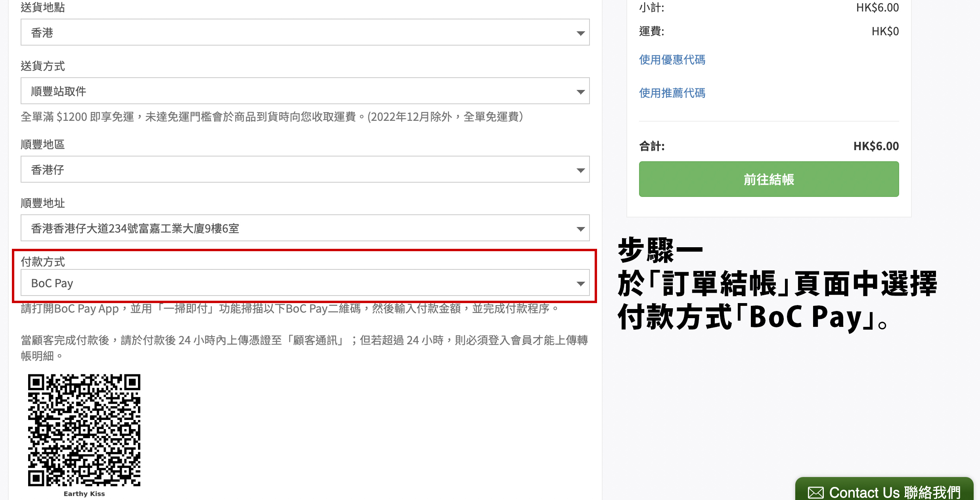Click the arrow icon on 順豐地區 field

point(580,170)
